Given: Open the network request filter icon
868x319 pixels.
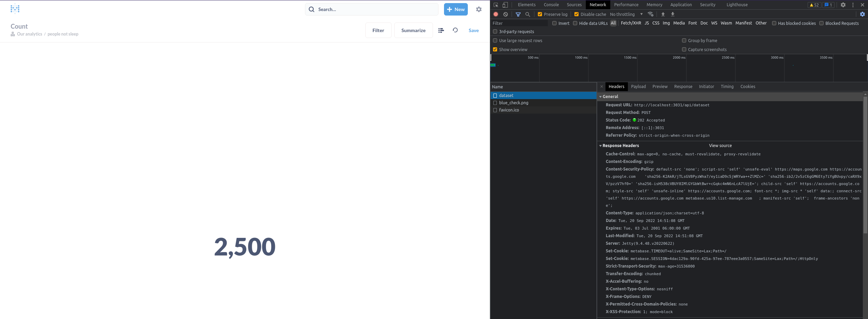Looking at the screenshot, I should (x=518, y=14).
